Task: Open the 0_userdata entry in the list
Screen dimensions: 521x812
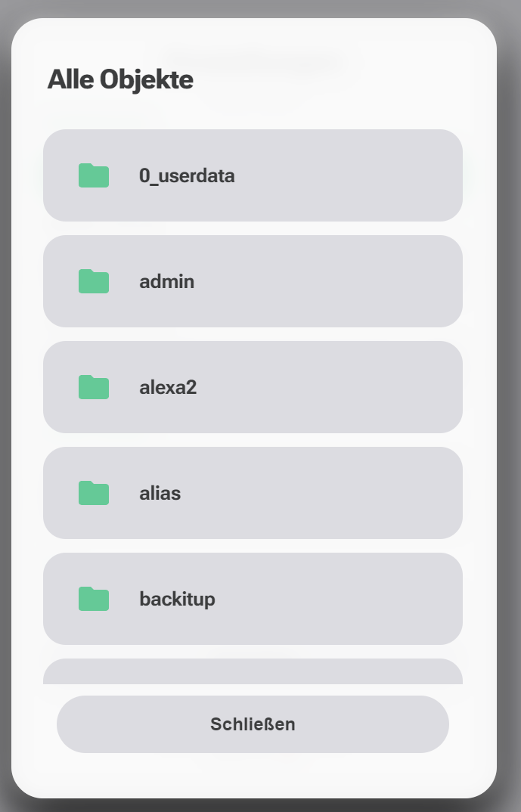Action: point(253,175)
